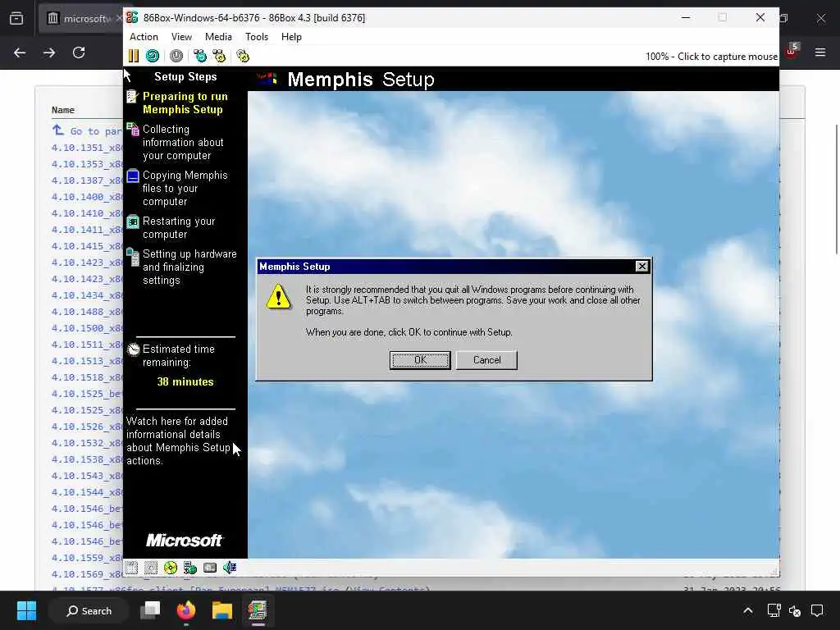Click Windows taskbar Search box

pos(89,610)
